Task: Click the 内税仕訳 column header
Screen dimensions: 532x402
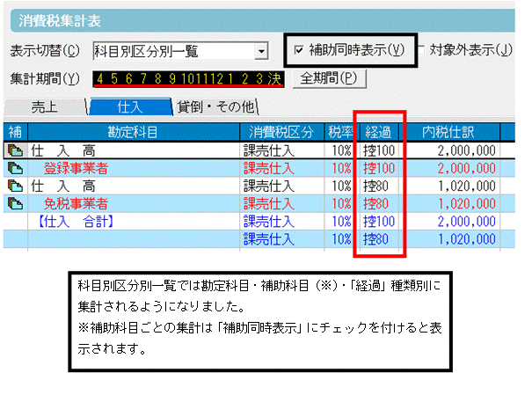Action: pyautogui.click(x=448, y=132)
